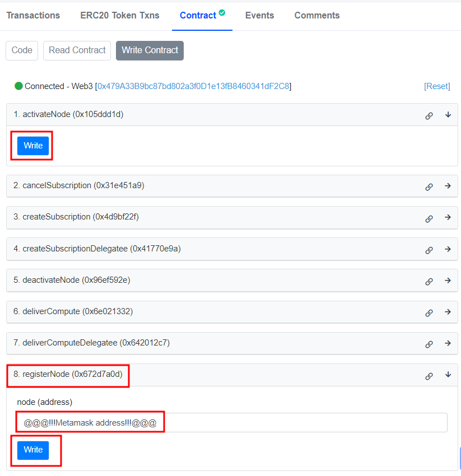
Task: Click the createSubscription (0x4d9bf22f) header text
Action: [76, 217]
